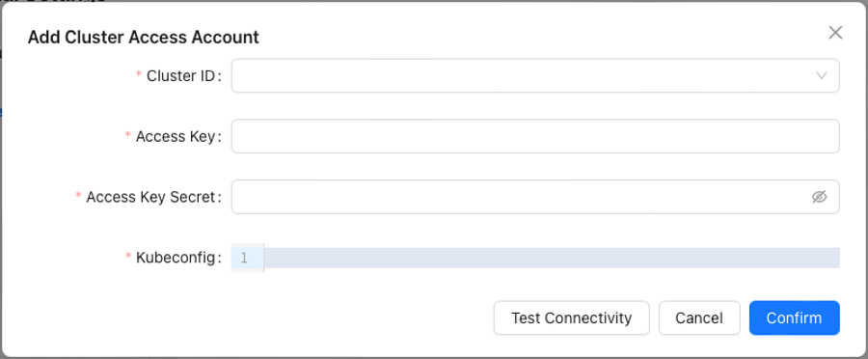Click the Cluster ID field label
The image size is (868, 359).
point(180,76)
